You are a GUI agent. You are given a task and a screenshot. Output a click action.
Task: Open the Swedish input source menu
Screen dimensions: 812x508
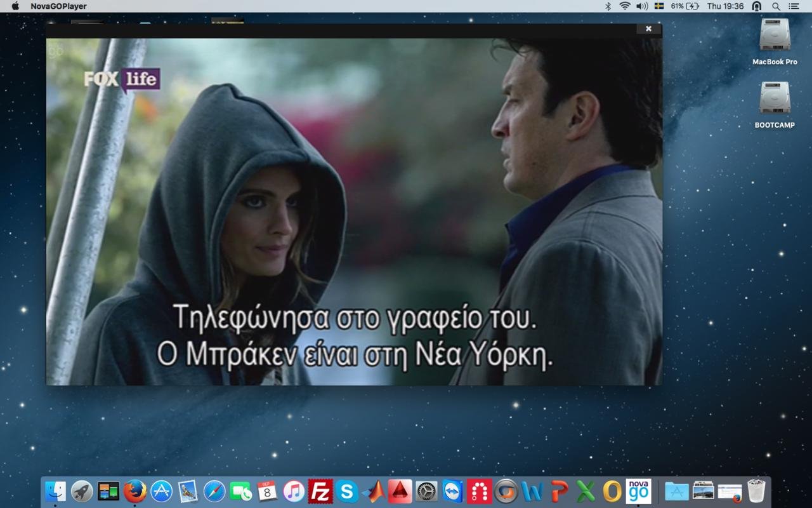click(658, 6)
